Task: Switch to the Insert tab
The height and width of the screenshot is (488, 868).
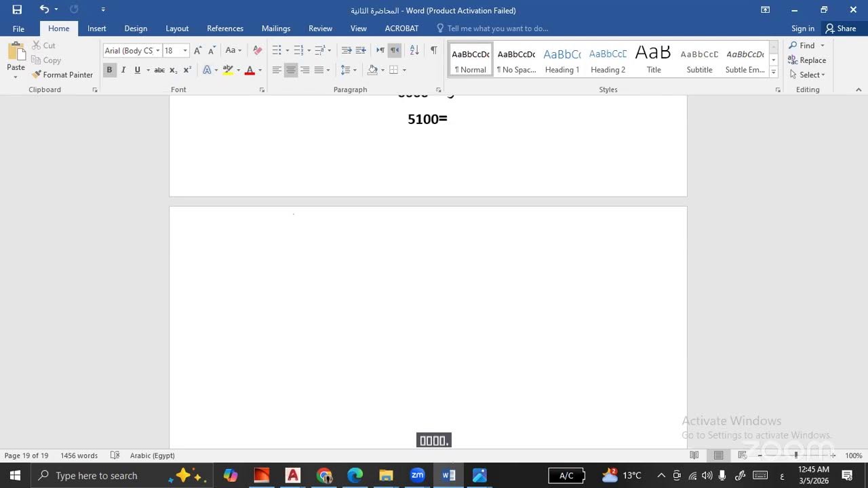Action: tap(96, 28)
